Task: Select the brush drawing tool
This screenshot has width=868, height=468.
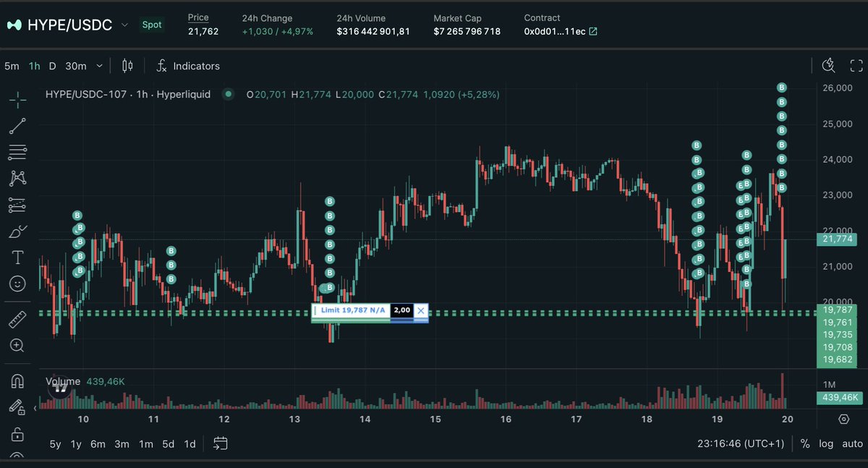Action: tap(17, 231)
